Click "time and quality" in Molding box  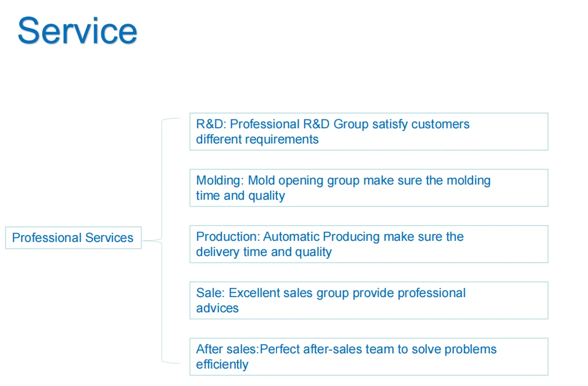(240, 196)
